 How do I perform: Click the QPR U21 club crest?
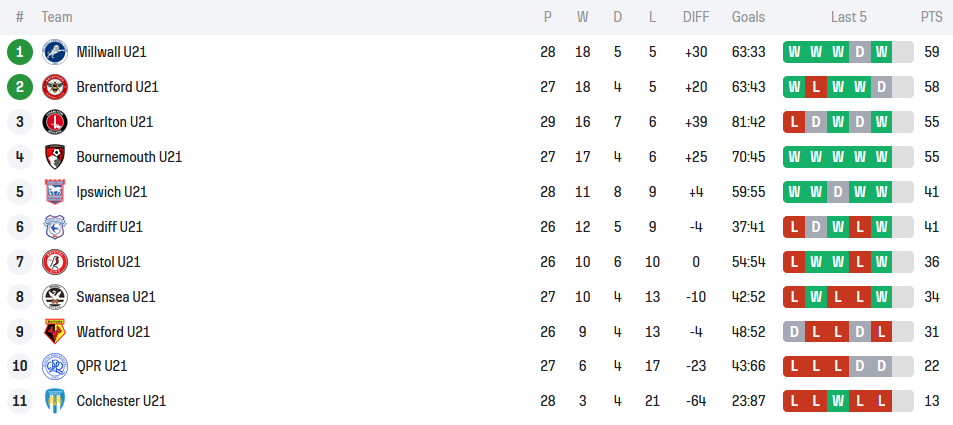pos(54,367)
